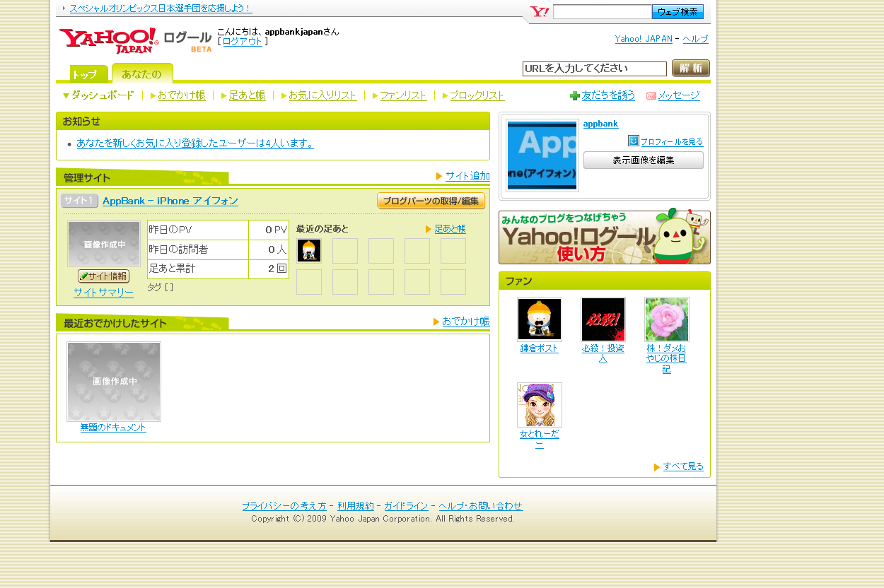Select ダッシュボード in navigation
The image size is (884, 588).
tap(98, 95)
